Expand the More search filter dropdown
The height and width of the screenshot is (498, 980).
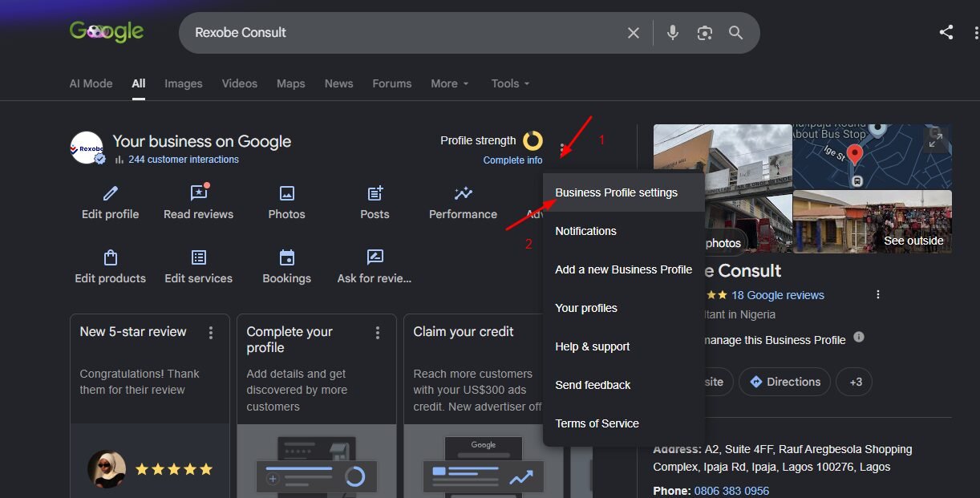(x=450, y=83)
